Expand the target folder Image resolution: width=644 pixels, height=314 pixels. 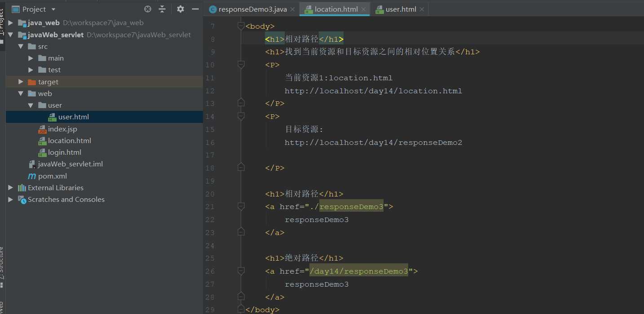point(21,82)
